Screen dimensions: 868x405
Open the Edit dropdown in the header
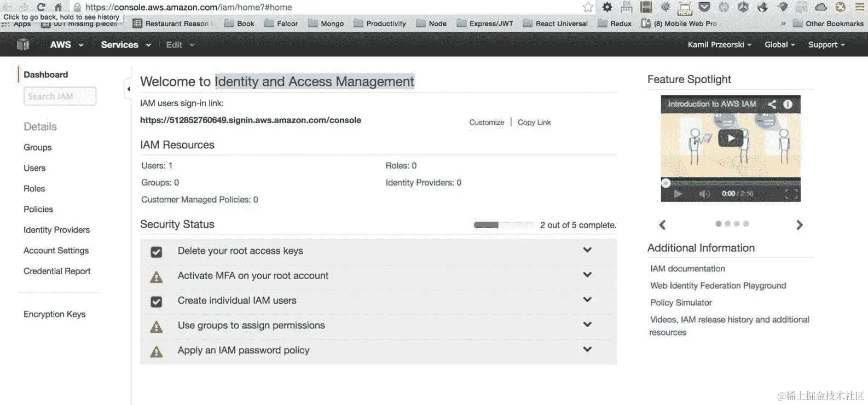pyautogui.click(x=180, y=45)
